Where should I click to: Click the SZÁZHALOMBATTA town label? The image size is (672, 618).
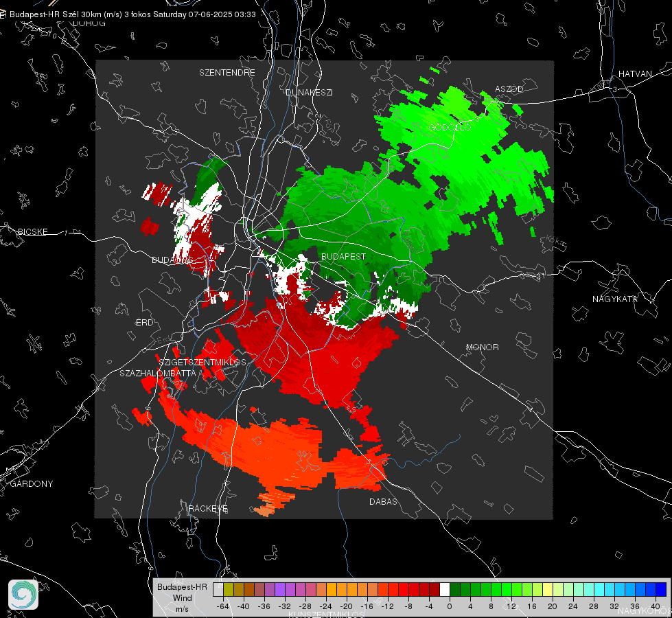[x=158, y=373]
